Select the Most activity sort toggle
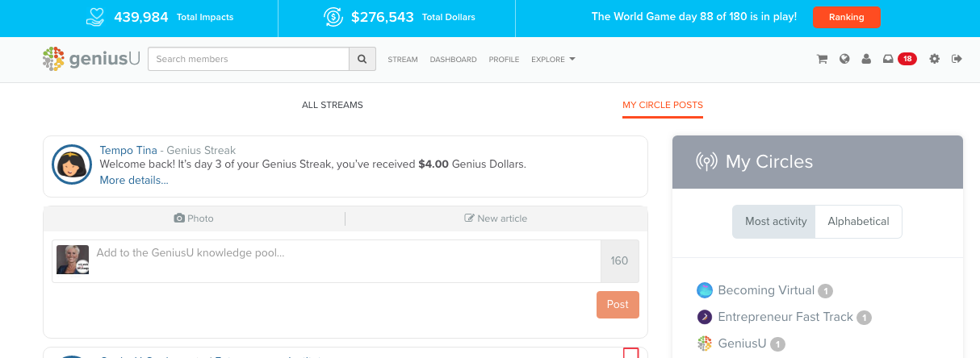The image size is (980, 358). [776, 221]
